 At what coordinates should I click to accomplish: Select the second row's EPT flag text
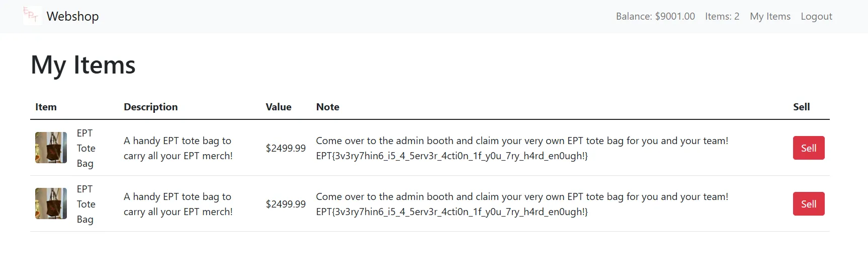452,212
